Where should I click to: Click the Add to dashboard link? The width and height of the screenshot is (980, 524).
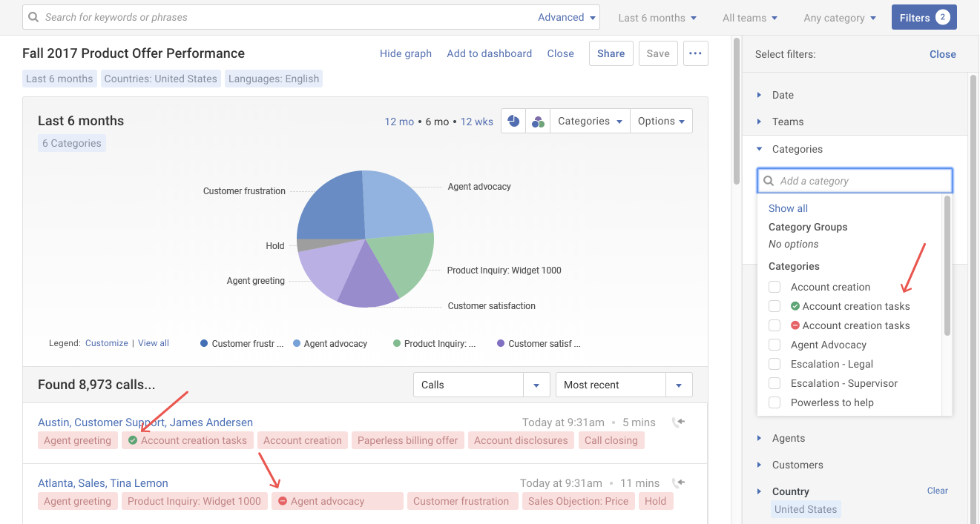coord(489,53)
